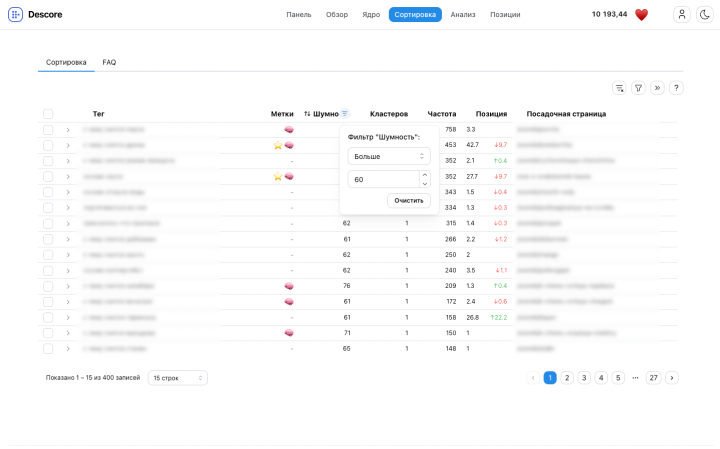The width and height of the screenshot is (720, 449).
Task: Click the funnel filter toolbar icon
Action: coord(638,88)
